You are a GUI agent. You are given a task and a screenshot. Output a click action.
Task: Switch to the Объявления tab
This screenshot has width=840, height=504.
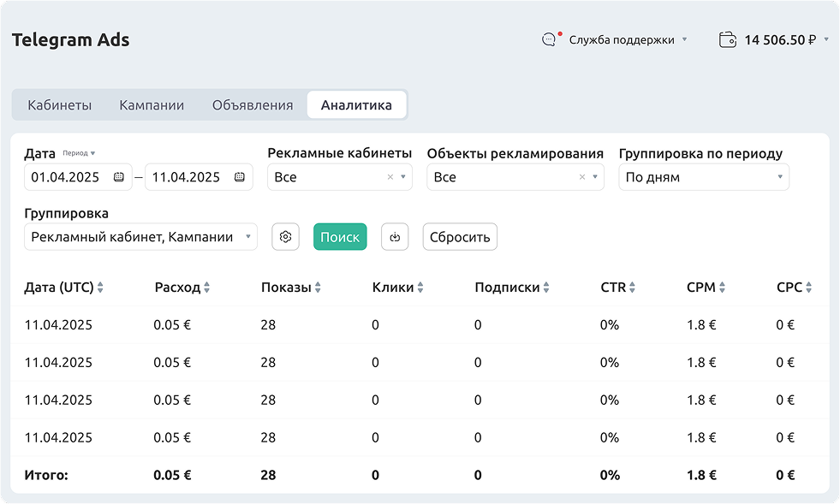point(253,105)
